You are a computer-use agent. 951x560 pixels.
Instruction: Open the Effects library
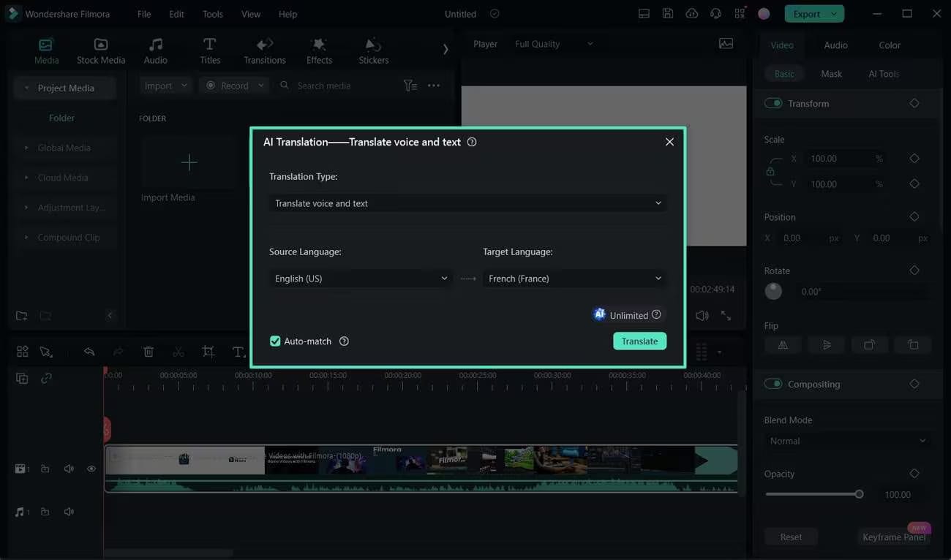(319, 51)
